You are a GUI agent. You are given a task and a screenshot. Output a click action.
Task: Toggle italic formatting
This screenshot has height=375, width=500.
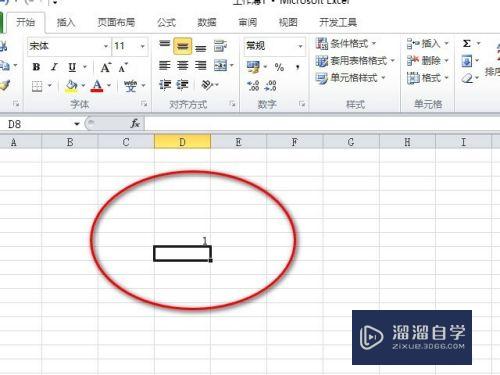[x=54, y=67]
